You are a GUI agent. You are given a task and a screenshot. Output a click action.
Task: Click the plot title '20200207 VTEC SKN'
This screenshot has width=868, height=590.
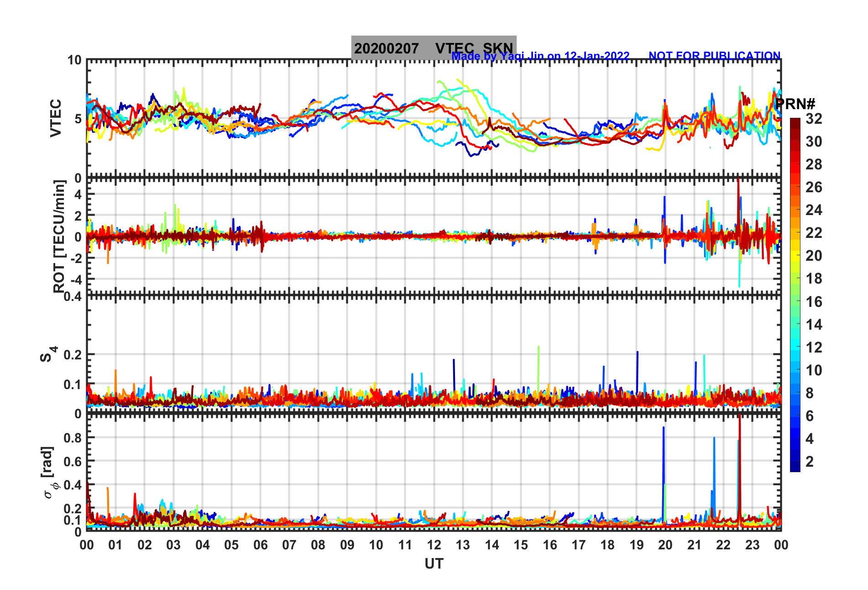click(434, 48)
